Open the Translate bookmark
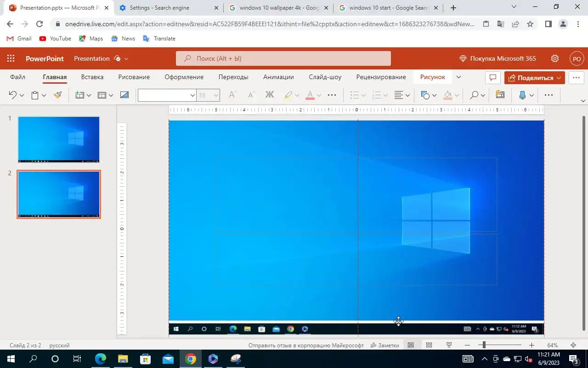The width and height of the screenshot is (588, 368). [159, 39]
